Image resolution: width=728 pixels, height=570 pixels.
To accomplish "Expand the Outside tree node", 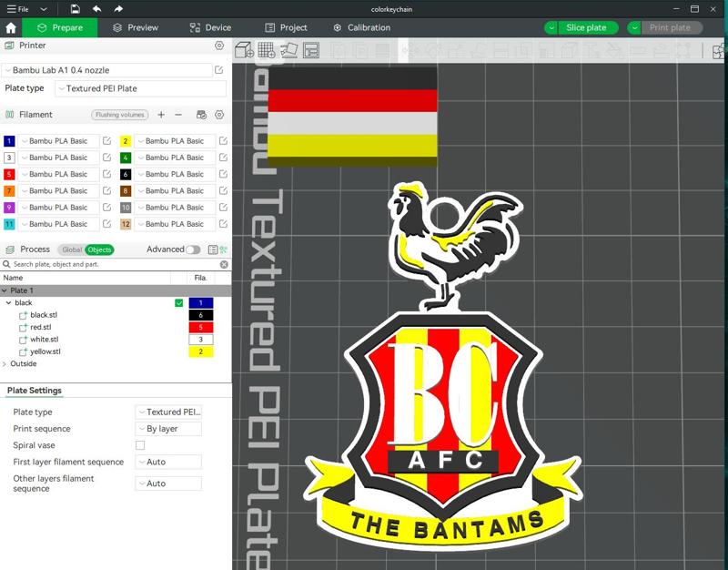I will pyautogui.click(x=5, y=363).
